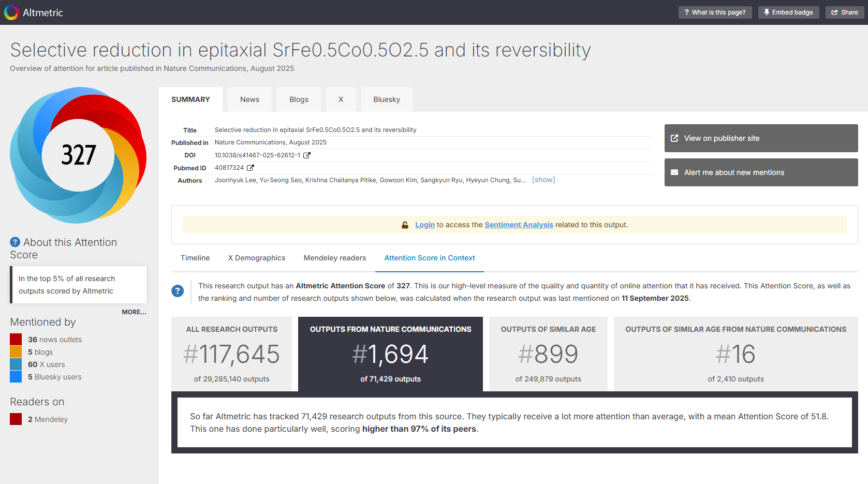
Task: Click dark red Mendeley color swatch
Action: coord(16,419)
